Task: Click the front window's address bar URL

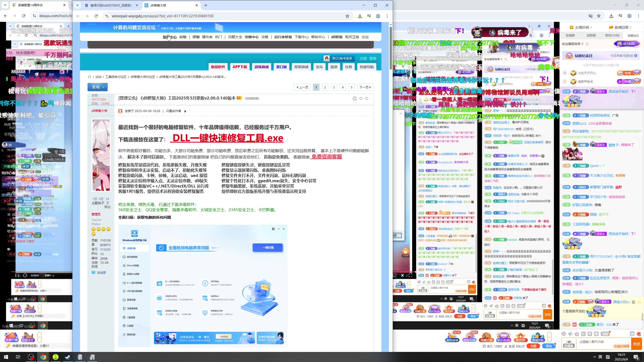Action: (163, 16)
